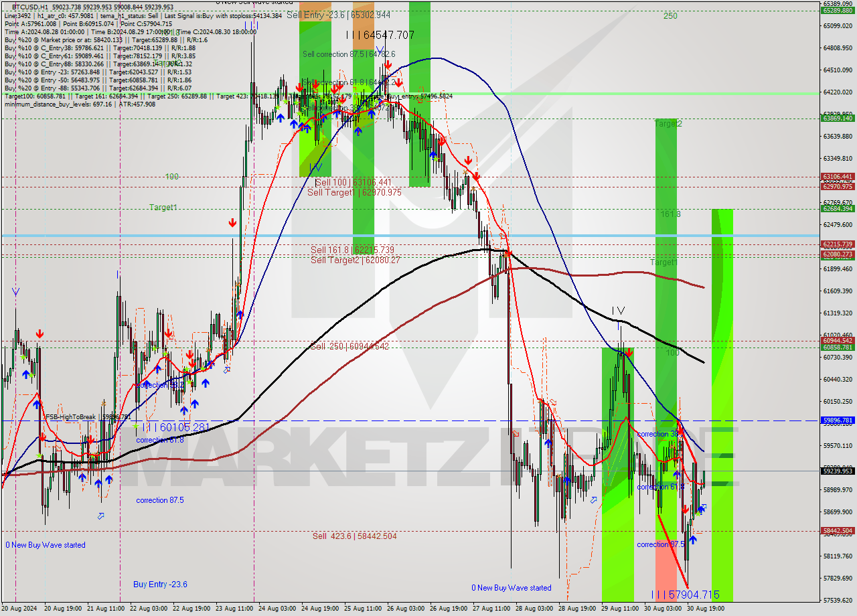Click 'minimum_distance_buy_levels: 697.16' line
This screenshot has height=616, width=857.
[x=80, y=104]
